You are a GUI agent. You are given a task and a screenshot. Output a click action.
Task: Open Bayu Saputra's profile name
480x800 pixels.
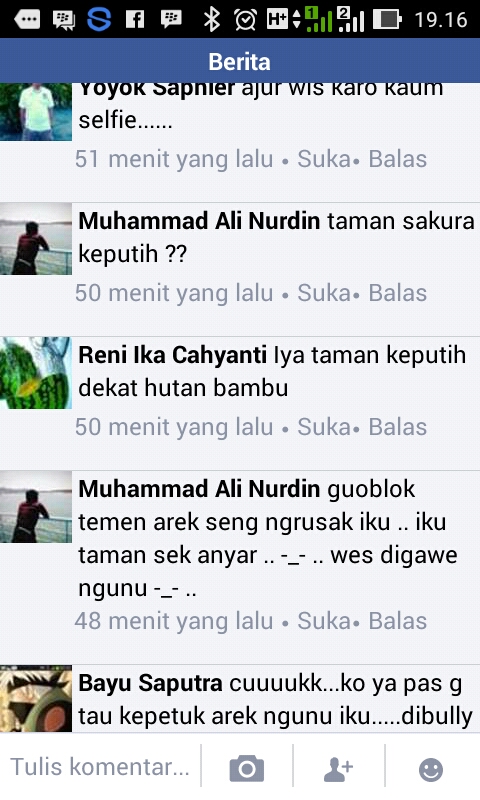coord(150,683)
